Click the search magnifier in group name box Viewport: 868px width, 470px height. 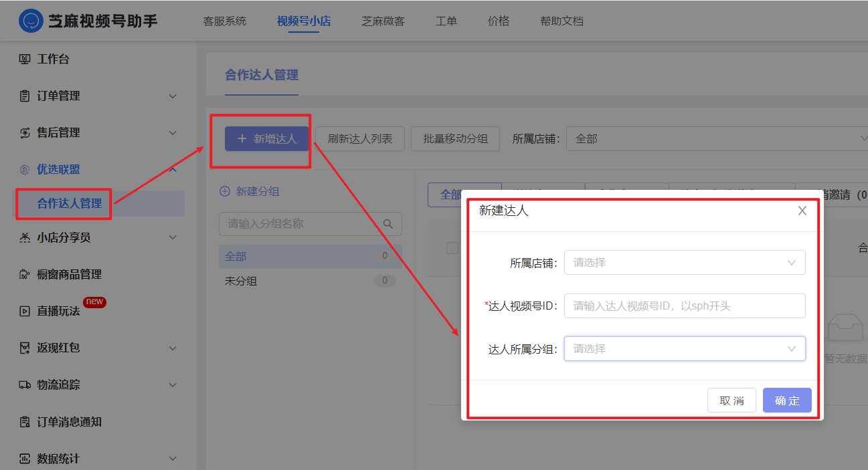pyautogui.click(x=387, y=223)
